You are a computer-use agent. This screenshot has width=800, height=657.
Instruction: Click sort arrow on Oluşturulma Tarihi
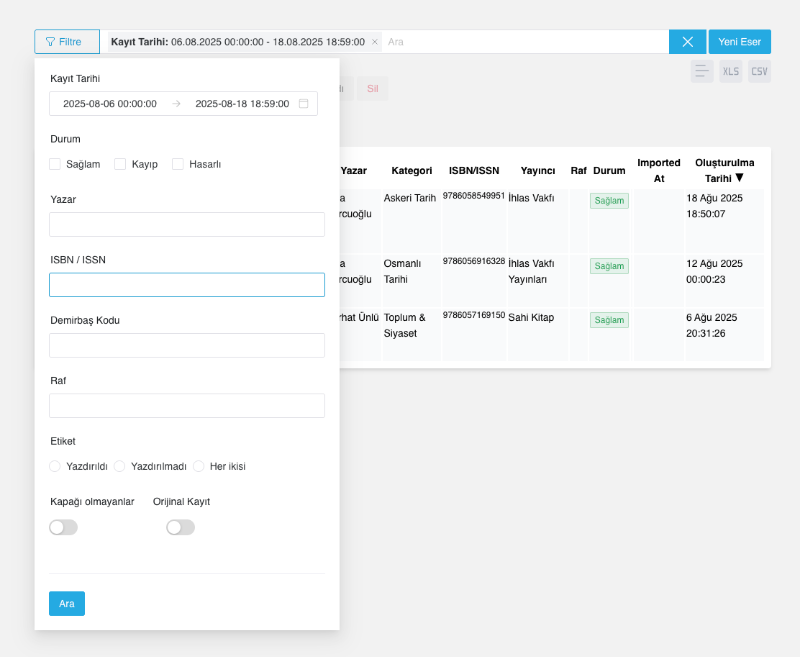739,178
